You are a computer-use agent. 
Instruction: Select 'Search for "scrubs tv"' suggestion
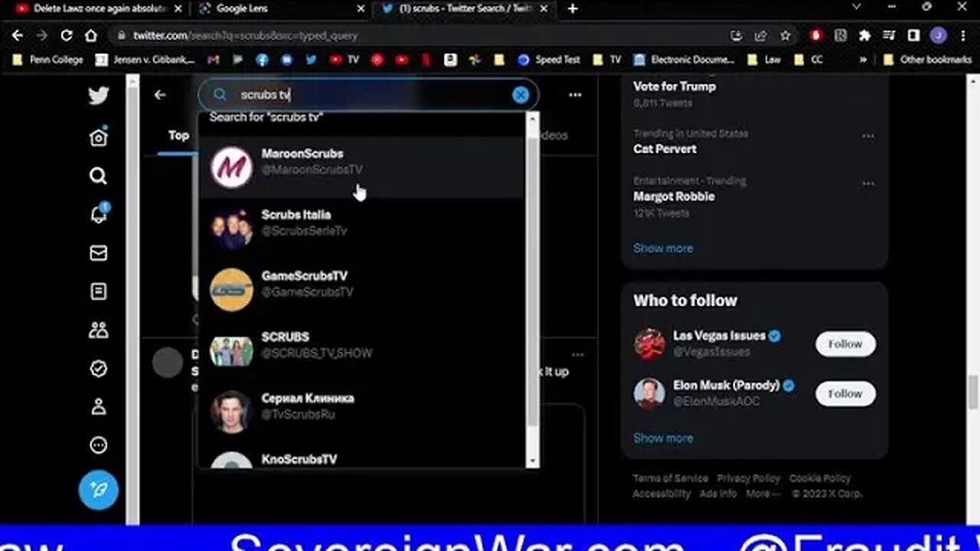(x=266, y=117)
